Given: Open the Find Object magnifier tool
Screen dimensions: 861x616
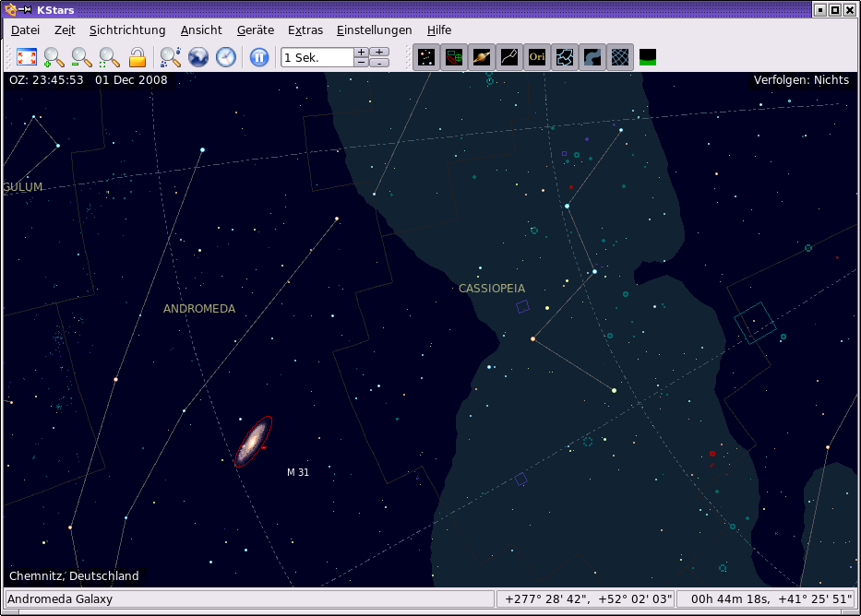Looking at the screenshot, I should [x=171, y=57].
